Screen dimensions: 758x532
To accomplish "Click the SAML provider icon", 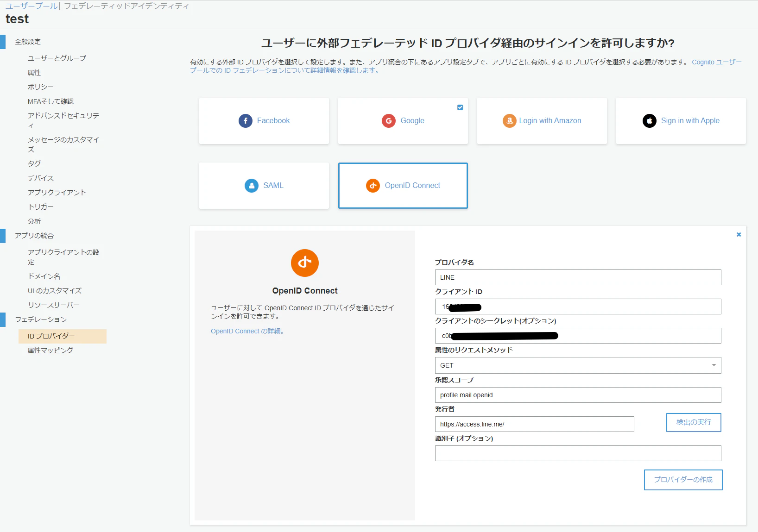I will [252, 186].
